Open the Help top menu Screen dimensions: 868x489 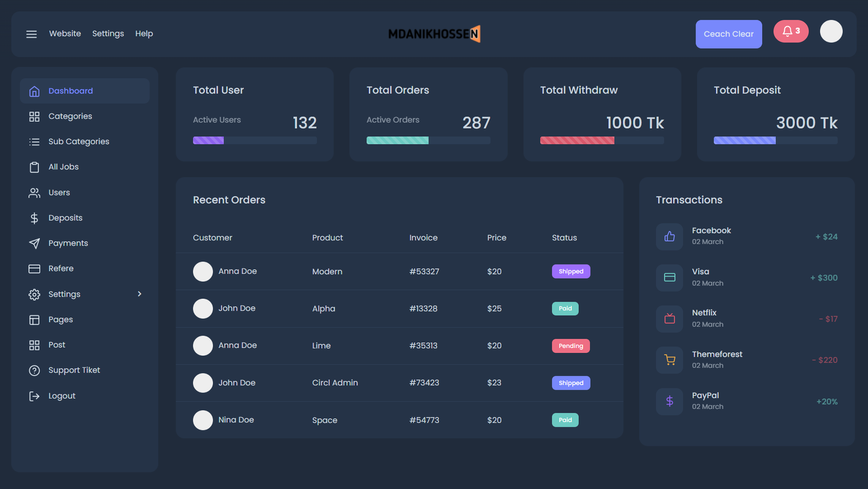[x=144, y=34]
